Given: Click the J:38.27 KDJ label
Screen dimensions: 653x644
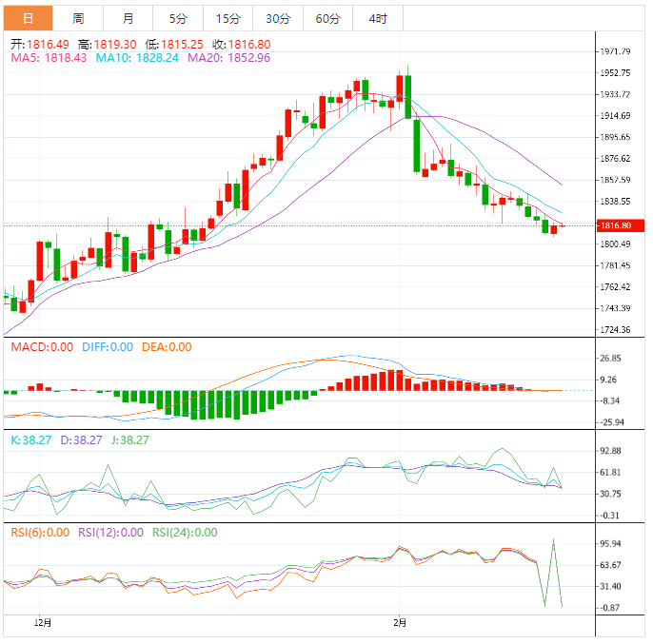Looking at the screenshot, I should [x=129, y=440].
